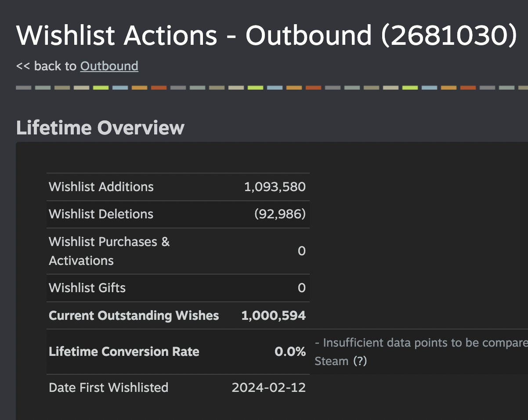Viewport: 528px width, 420px height.
Task: Select the Wishlist Purchases & Activations label
Action: point(109,251)
